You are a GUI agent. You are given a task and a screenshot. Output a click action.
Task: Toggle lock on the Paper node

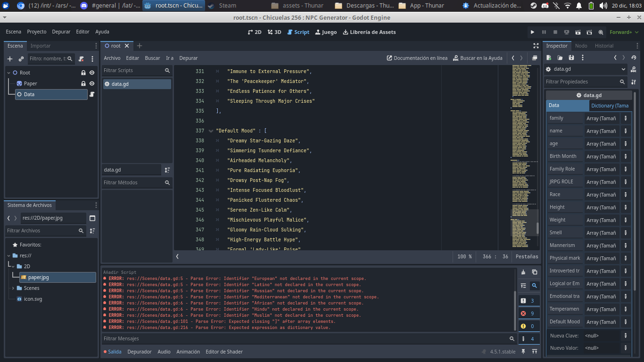(83, 83)
